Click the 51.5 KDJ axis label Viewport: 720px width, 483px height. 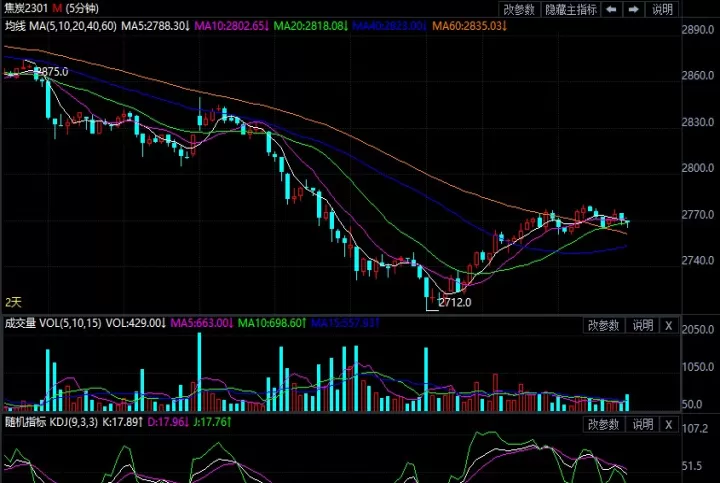[x=692, y=466]
